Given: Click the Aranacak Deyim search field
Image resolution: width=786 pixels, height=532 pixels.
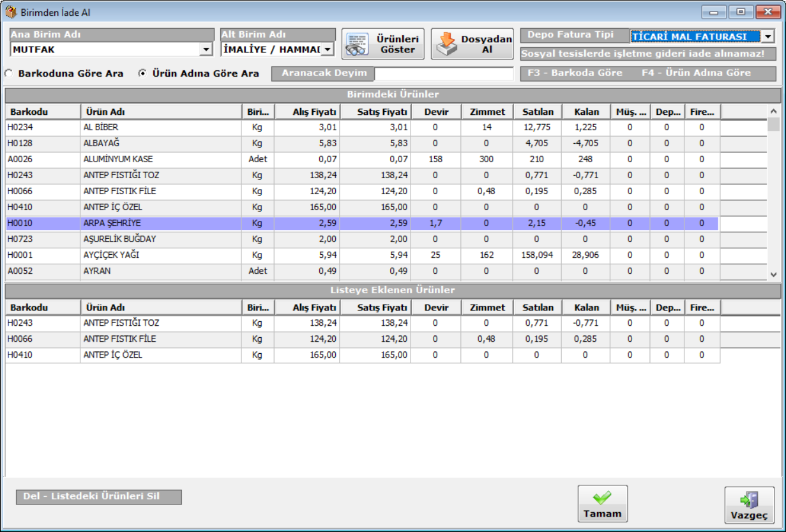Looking at the screenshot, I should pos(443,73).
